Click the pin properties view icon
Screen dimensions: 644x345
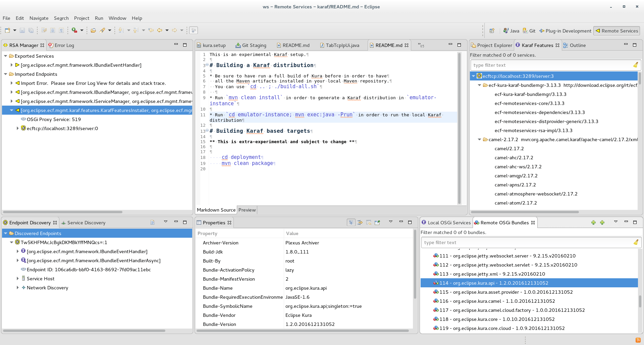point(377,223)
